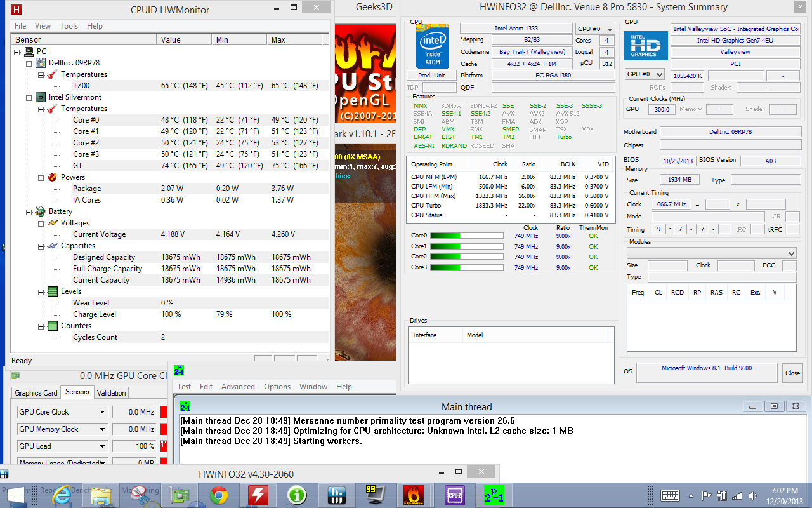Click the Intel Atom logo in HWiNFO
The width and height of the screenshot is (812, 508).
[432, 47]
